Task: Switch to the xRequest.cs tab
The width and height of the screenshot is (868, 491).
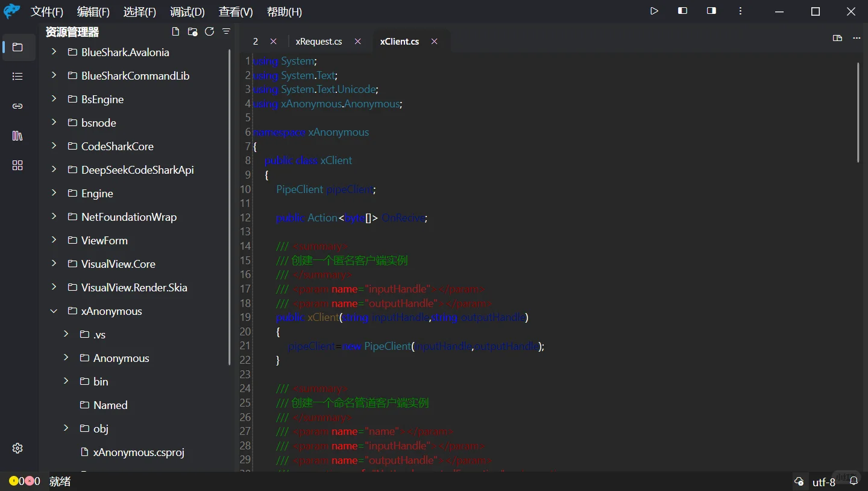Action: (319, 41)
